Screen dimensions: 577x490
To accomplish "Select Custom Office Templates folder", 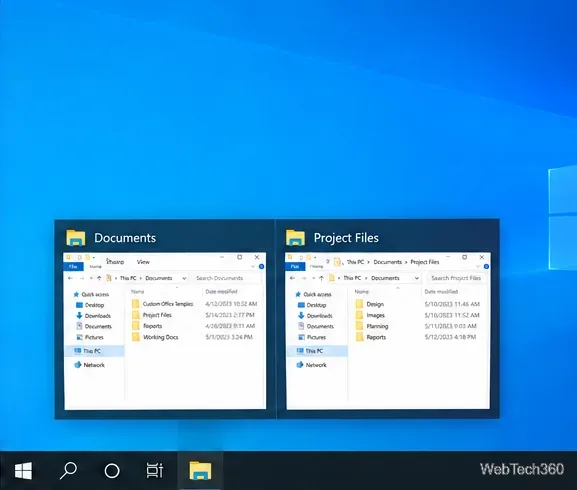I will [163, 304].
